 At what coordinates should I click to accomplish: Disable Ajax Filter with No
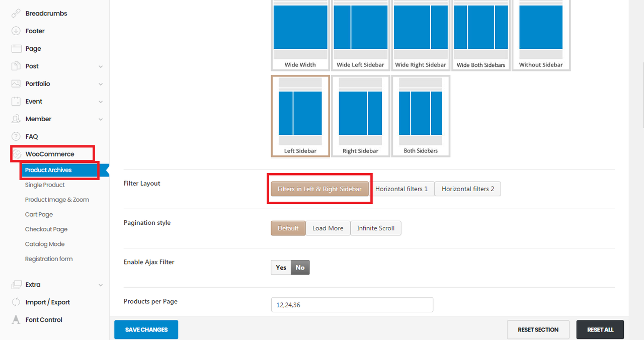(x=300, y=268)
